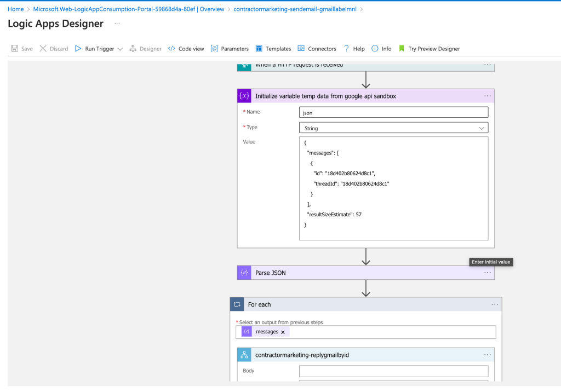Click the Designer hierarchy icon
This screenshot has height=392, width=561.
coord(133,49)
